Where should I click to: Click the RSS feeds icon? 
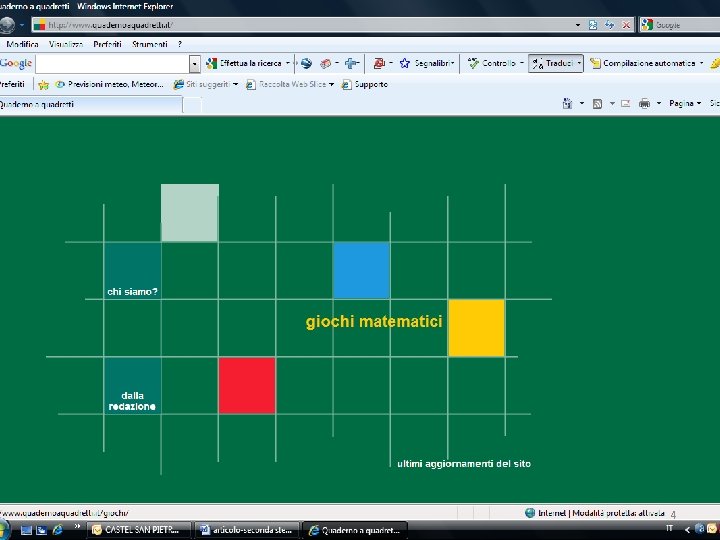pyautogui.click(x=597, y=104)
